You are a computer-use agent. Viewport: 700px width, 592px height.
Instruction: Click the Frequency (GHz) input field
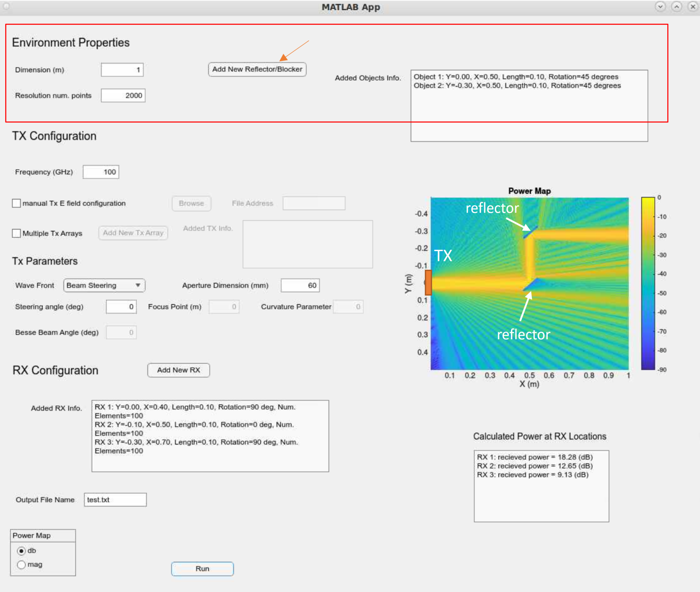pyautogui.click(x=101, y=172)
